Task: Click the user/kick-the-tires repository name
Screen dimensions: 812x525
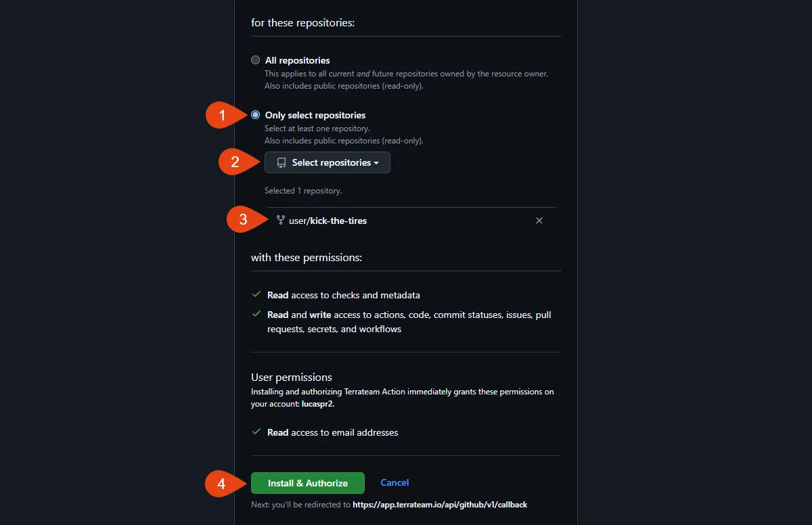Action: [x=328, y=221]
